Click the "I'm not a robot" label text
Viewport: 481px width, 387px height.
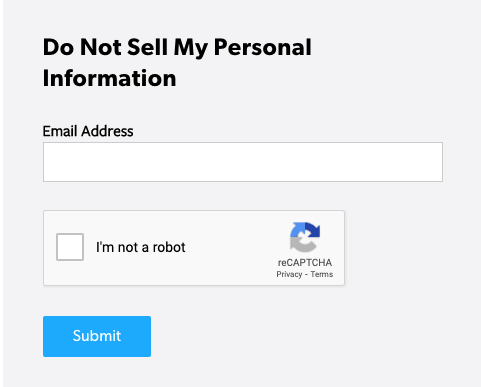(140, 247)
